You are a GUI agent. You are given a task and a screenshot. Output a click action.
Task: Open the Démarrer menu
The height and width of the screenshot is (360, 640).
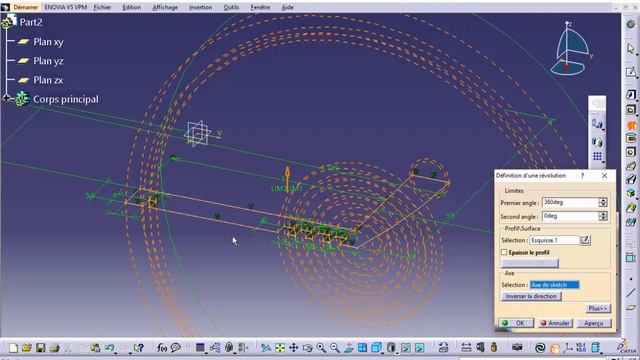[x=25, y=7]
